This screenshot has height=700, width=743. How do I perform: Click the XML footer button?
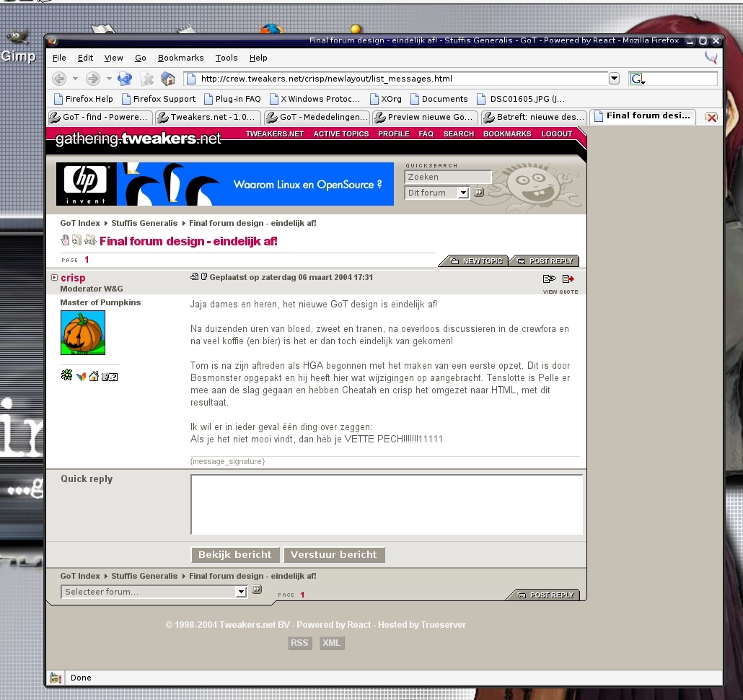(x=331, y=643)
